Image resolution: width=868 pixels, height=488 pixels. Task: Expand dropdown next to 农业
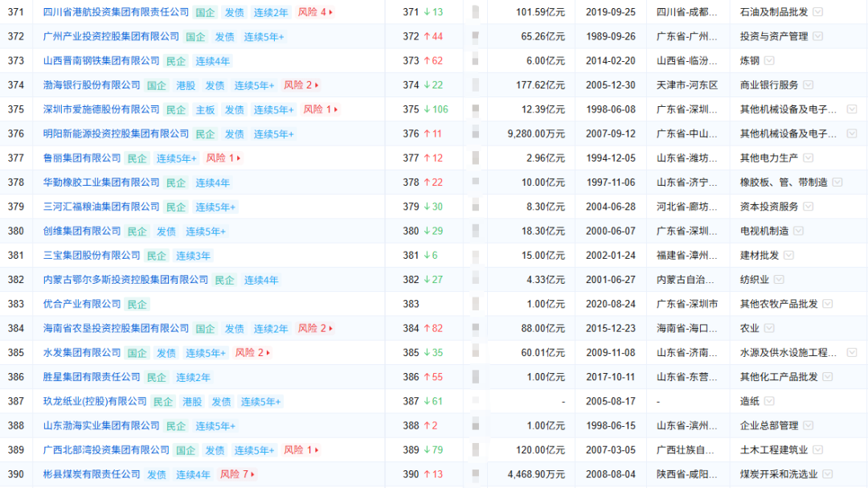pos(769,329)
